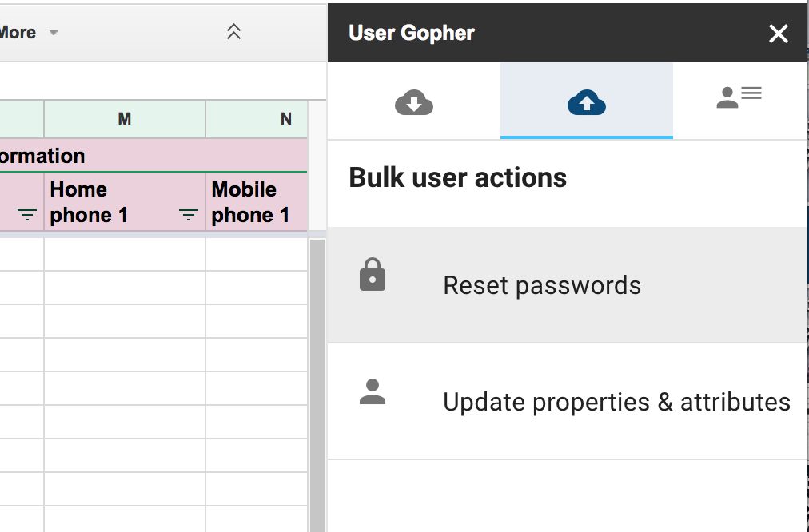Choose Reset passwords bulk action

coord(542,286)
